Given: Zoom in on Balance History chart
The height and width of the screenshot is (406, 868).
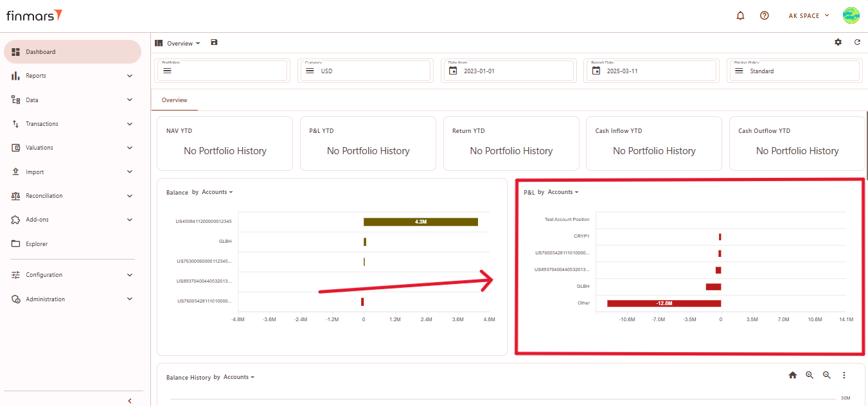Looking at the screenshot, I should pyautogui.click(x=810, y=375).
